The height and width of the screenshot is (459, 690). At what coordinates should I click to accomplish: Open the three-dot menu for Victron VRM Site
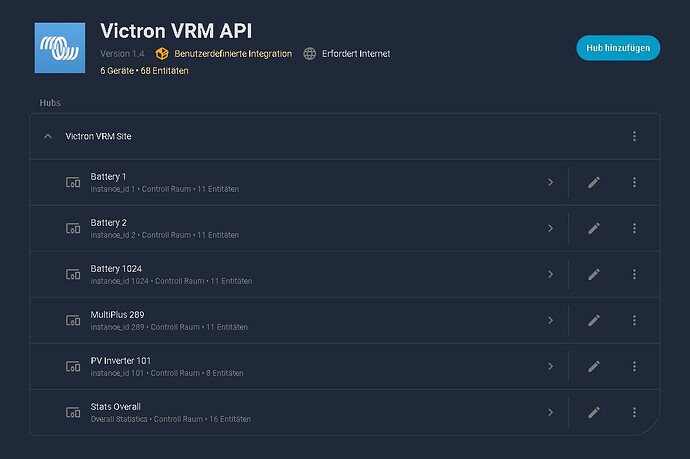634,136
